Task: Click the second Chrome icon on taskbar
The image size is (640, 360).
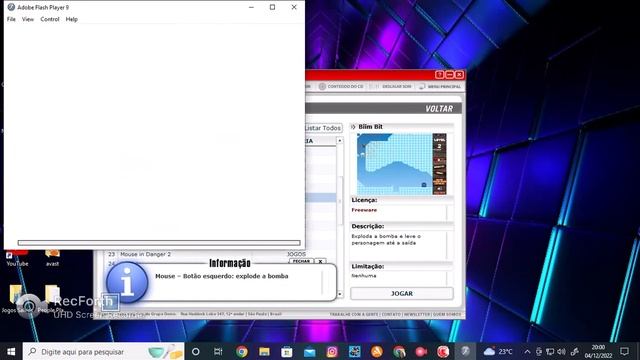Action: click(399, 351)
